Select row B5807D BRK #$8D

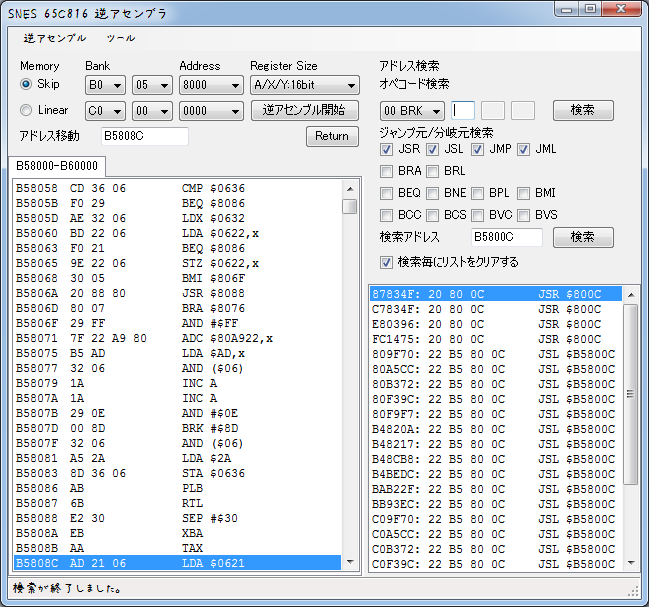178,428
